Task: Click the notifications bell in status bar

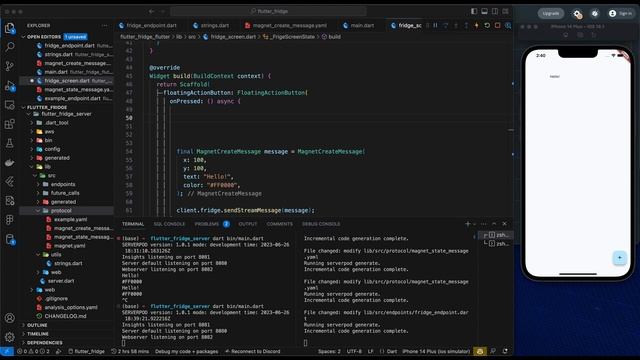Action: (506, 351)
